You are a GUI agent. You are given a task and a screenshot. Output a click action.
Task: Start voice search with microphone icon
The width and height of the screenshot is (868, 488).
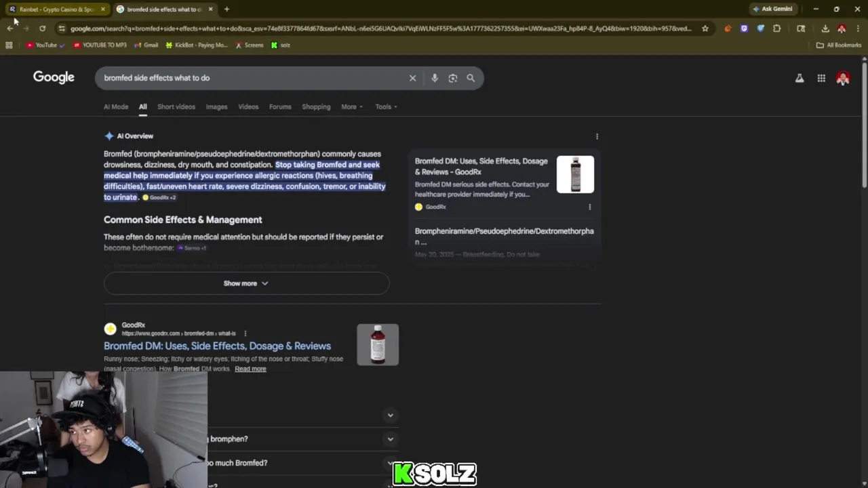tap(435, 78)
